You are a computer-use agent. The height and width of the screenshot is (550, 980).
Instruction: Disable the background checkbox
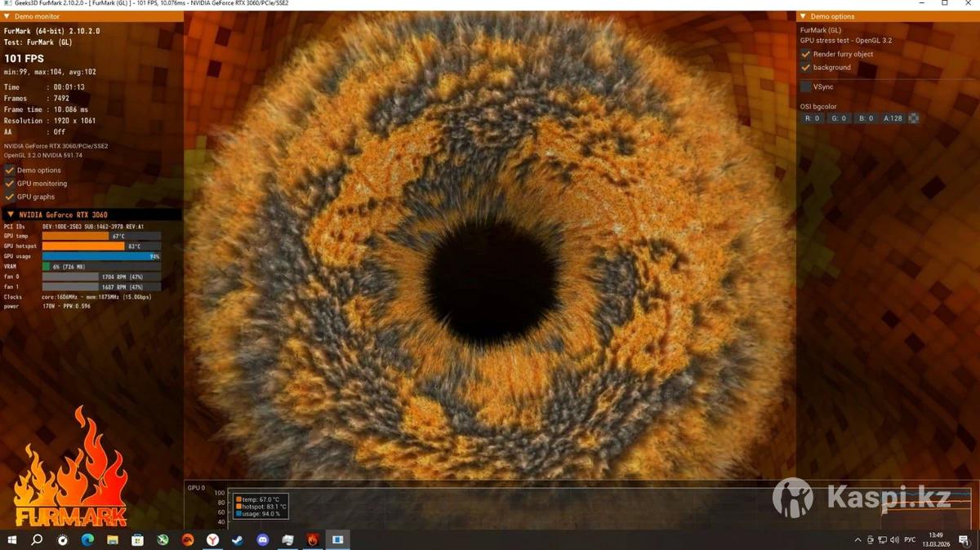pyautogui.click(x=806, y=67)
